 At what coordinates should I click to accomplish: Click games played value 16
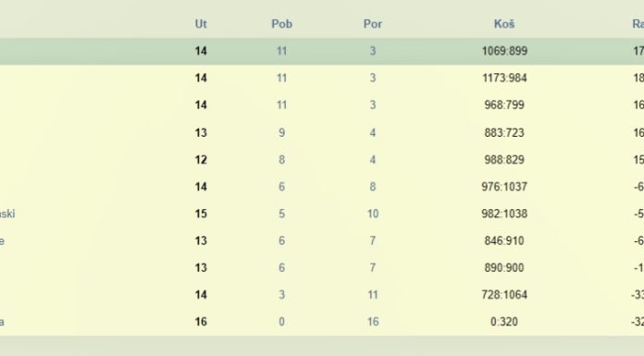click(x=201, y=322)
